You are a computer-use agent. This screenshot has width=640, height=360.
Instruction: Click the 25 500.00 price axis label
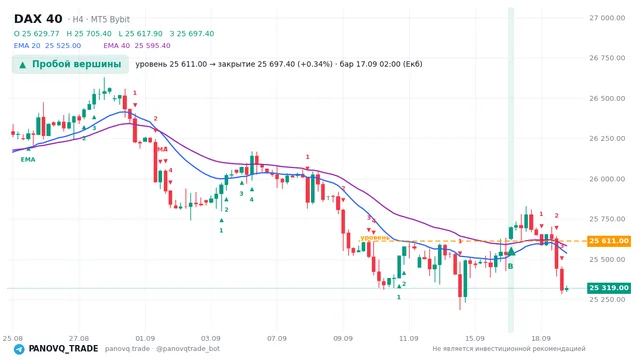tap(607, 259)
